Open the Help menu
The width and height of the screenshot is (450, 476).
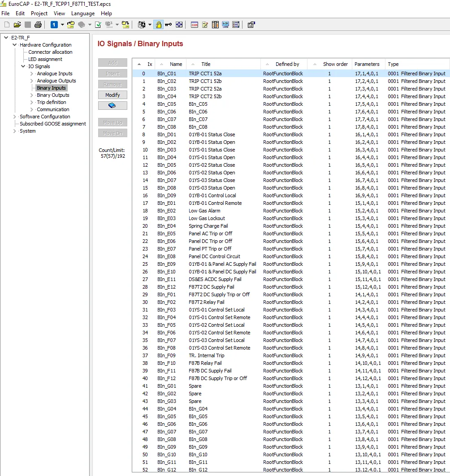106,13
